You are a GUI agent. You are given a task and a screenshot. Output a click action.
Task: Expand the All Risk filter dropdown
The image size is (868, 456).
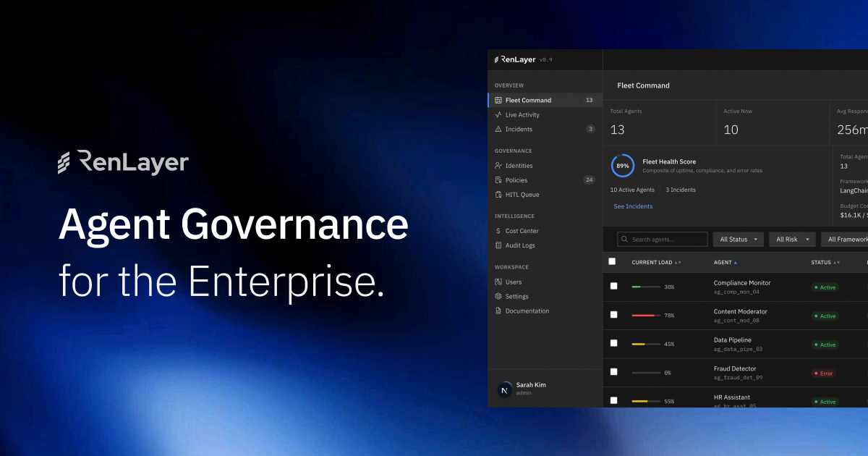click(x=792, y=239)
